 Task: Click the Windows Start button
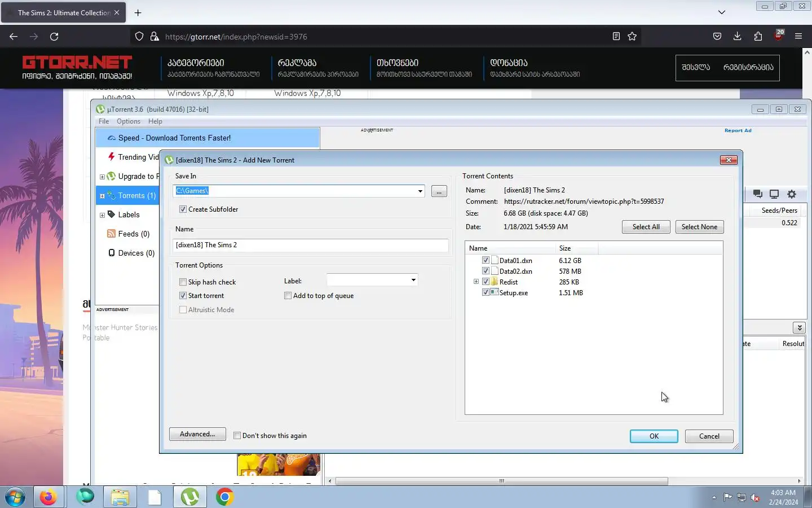pos(15,497)
